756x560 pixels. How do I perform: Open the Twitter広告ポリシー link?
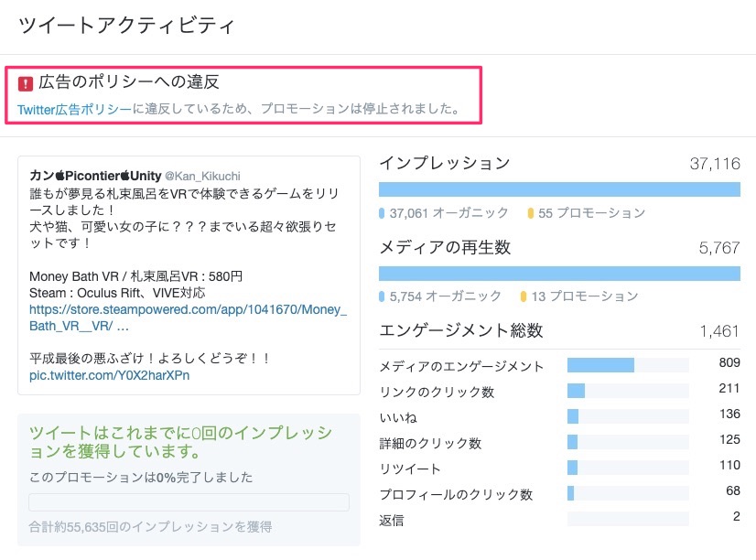click(74, 110)
